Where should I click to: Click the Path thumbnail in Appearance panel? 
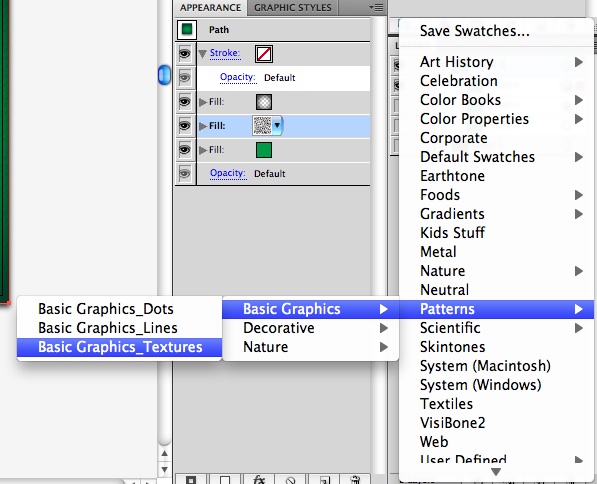tap(187, 29)
